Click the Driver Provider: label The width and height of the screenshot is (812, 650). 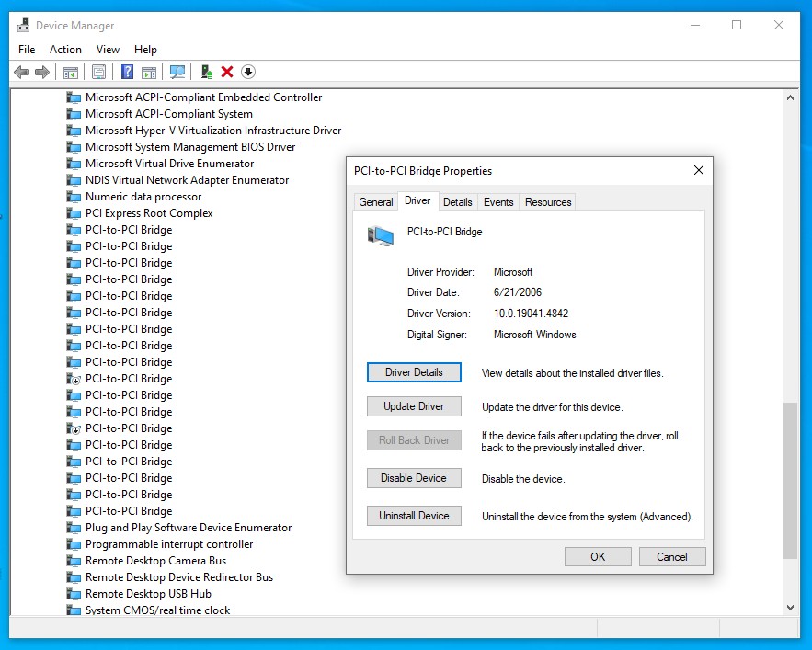pyautogui.click(x=440, y=272)
